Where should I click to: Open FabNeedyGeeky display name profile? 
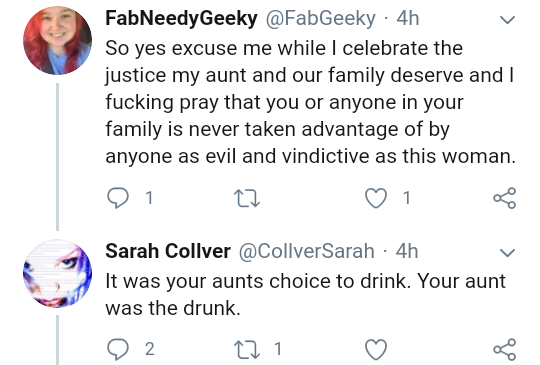pos(181,18)
